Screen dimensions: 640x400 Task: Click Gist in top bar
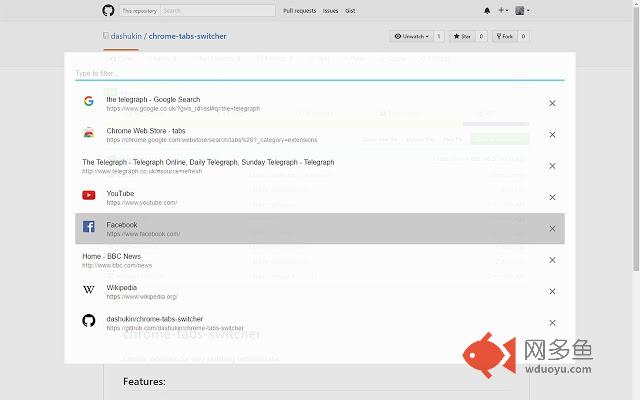(x=350, y=11)
